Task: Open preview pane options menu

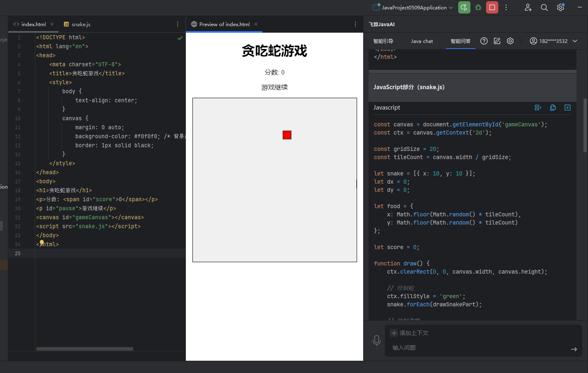Action: coord(355,24)
